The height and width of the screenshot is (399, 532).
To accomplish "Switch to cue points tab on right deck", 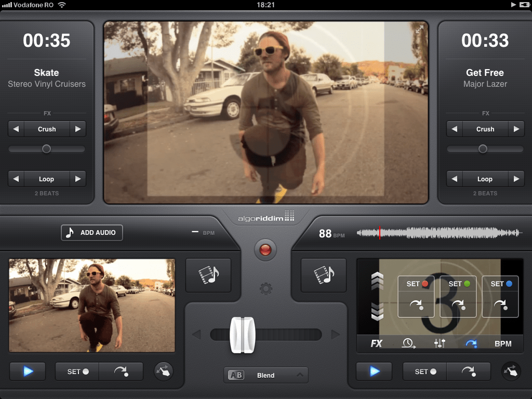I will tap(471, 344).
